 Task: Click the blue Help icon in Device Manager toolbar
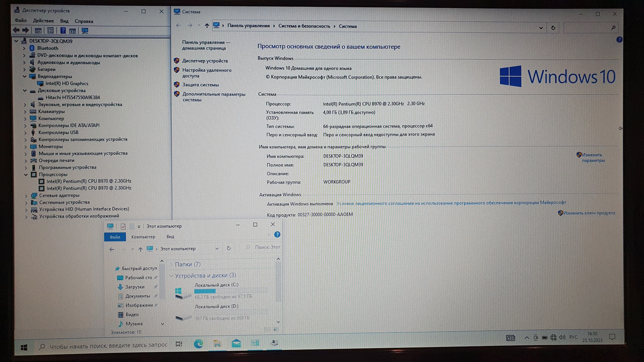click(x=63, y=30)
